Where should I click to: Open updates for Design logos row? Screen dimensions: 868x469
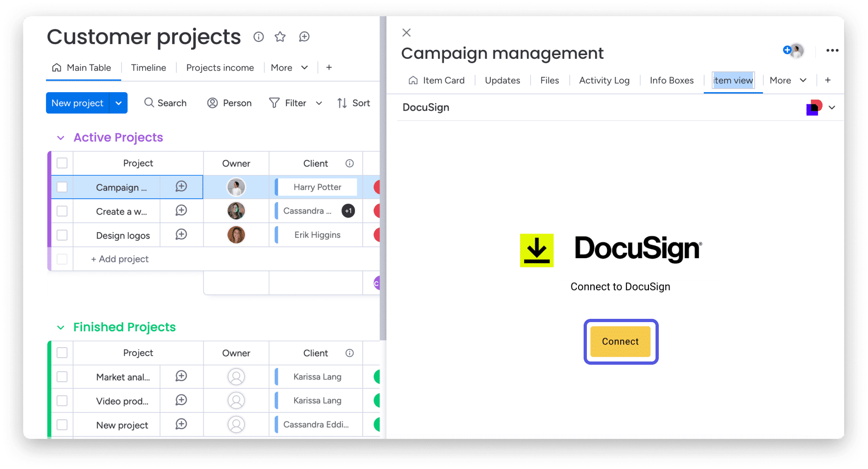coord(181,234)
